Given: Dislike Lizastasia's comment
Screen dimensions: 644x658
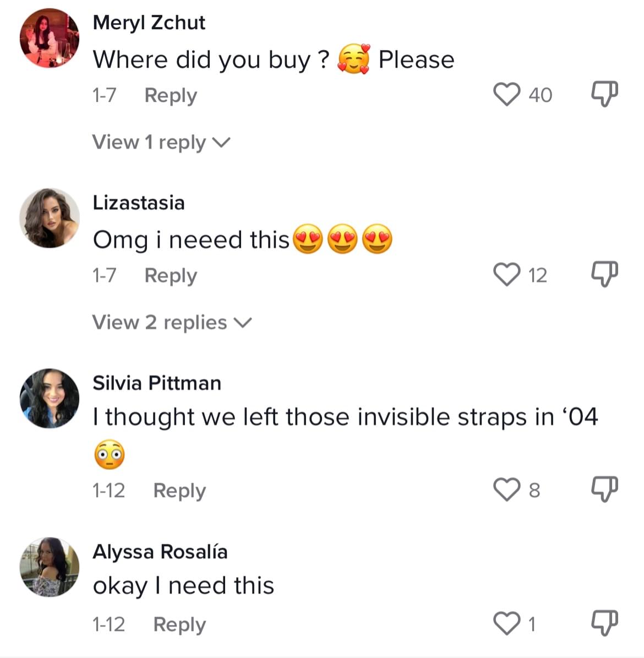Looking at the screenshot, I should click(x=604, y=274).
